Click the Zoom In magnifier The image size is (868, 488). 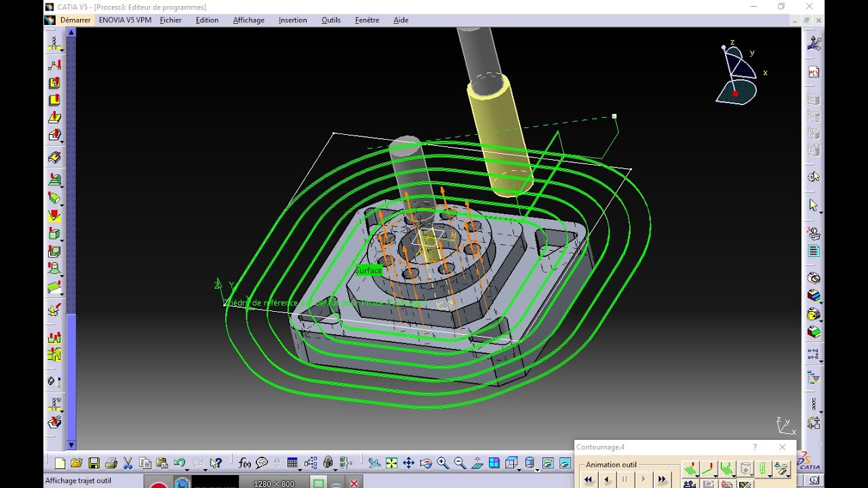point(443,464)
